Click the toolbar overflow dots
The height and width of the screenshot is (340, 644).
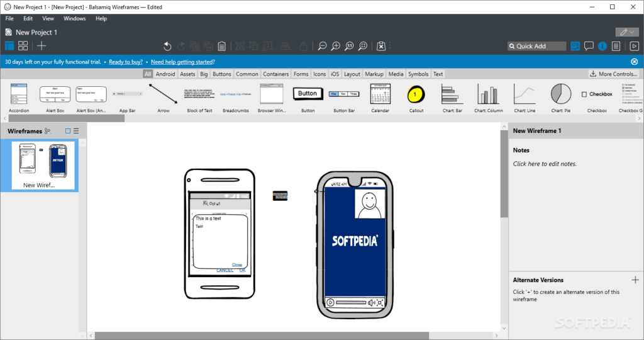tap(390, 46)
